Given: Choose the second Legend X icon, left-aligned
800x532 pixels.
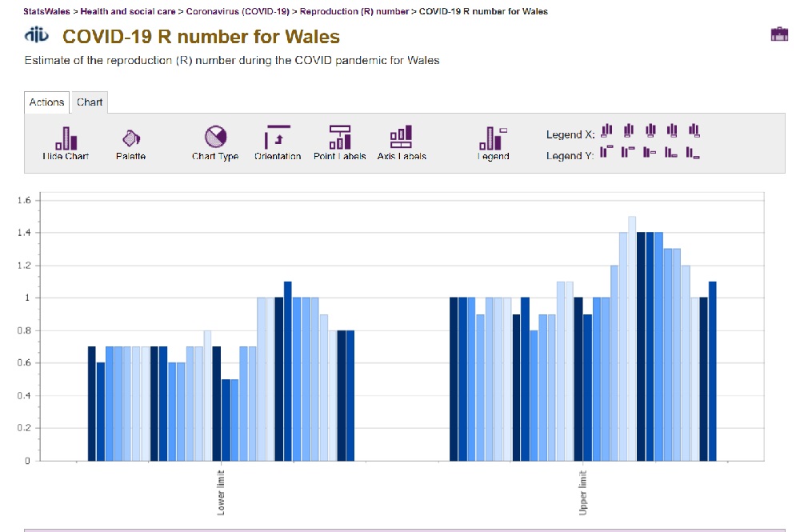Looking at the screenshot, I should tap(629, 130).
